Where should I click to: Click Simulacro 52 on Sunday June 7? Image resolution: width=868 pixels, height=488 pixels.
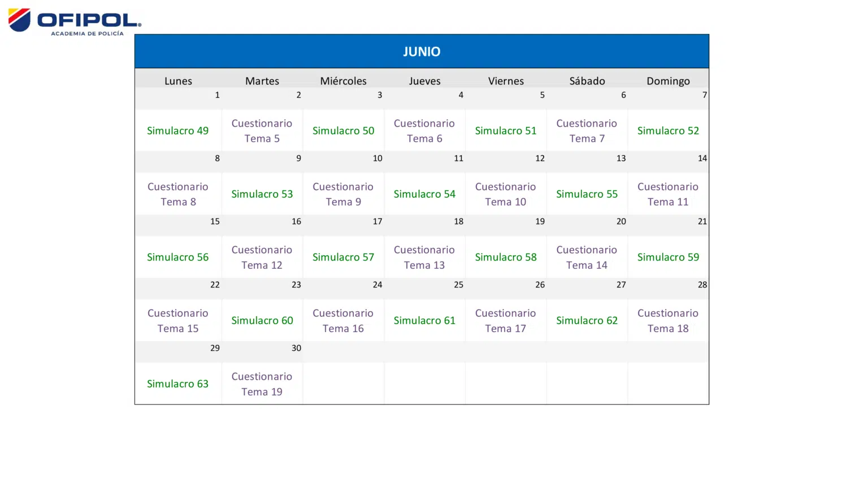point(668,130)
